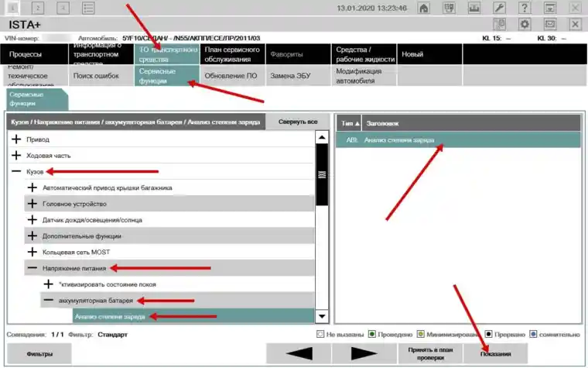The height and width of the screenshot is (368, 588).
Task: Select ABL Анализ степени заряда table row
Action: point(458,139)
